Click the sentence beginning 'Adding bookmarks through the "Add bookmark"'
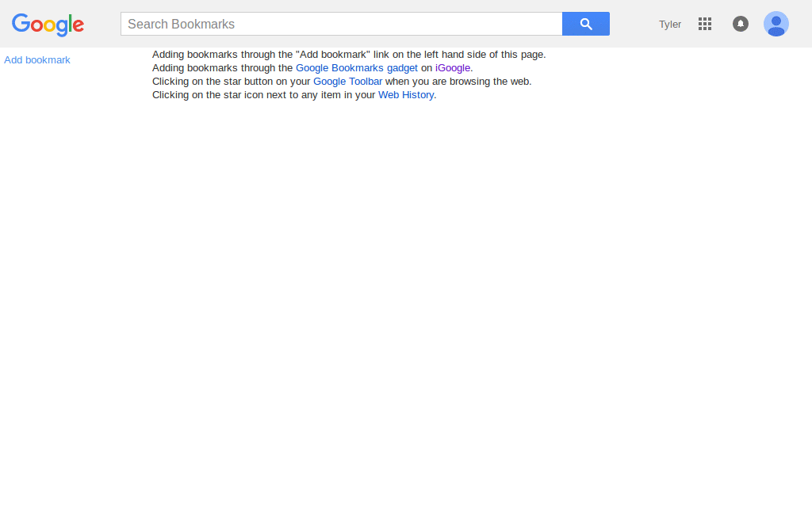 point(349,55)
